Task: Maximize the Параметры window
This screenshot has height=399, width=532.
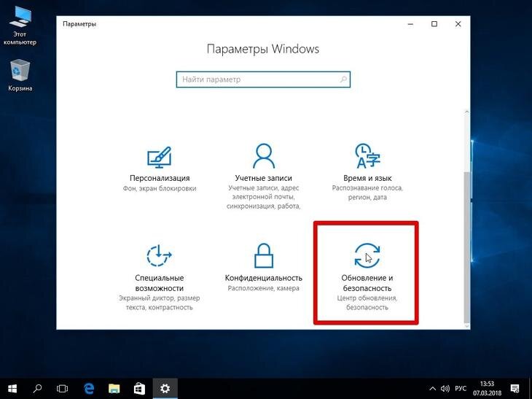Action: tap(434, 24)
